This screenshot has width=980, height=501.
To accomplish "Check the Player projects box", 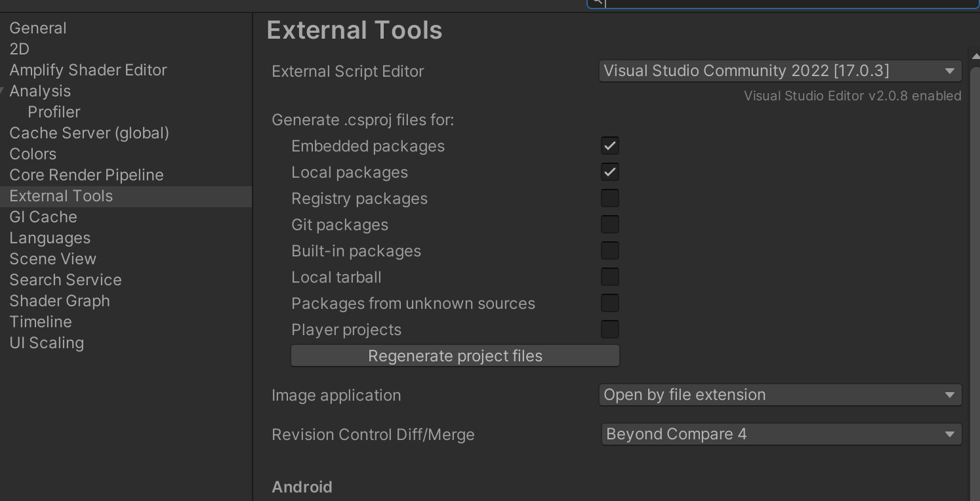I will (610, 329).
